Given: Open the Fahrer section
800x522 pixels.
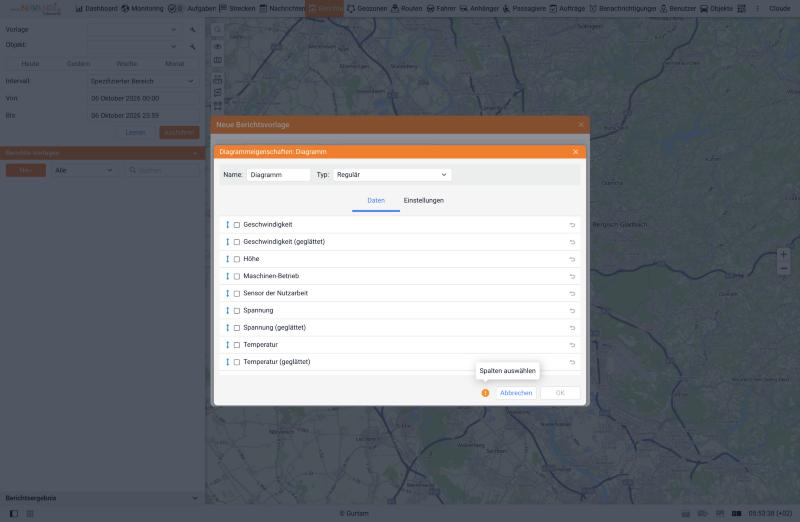Looking at the screenshot, I should tap(441, 9).
